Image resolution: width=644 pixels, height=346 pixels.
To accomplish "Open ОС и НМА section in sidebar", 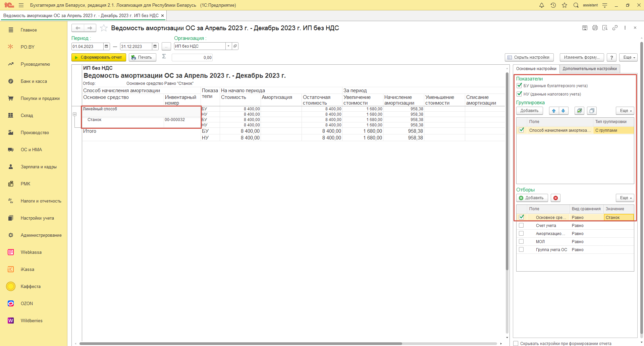I will tap(31, 150).
